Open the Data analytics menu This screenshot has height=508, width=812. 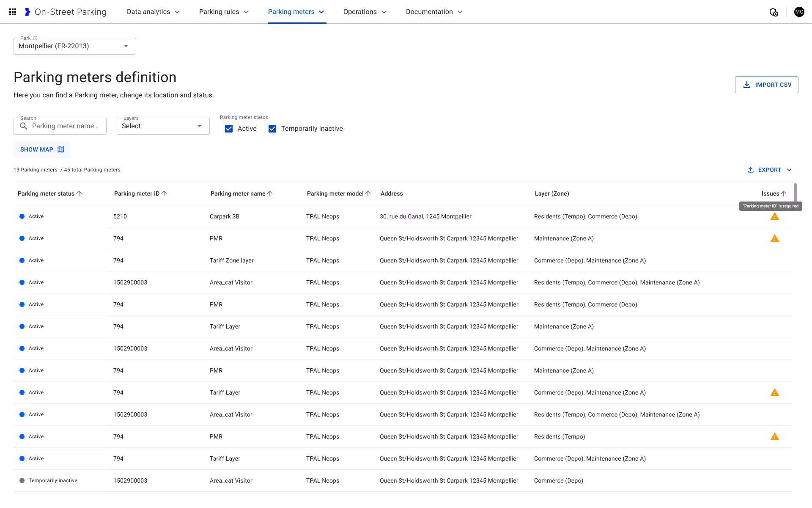click(153, 12)
